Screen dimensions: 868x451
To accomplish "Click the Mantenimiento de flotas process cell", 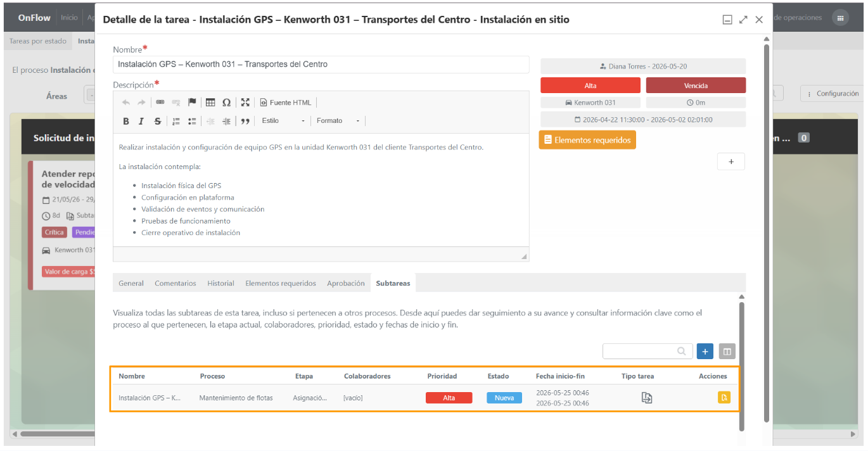I will pyautogui.click(x=236, y=398).
